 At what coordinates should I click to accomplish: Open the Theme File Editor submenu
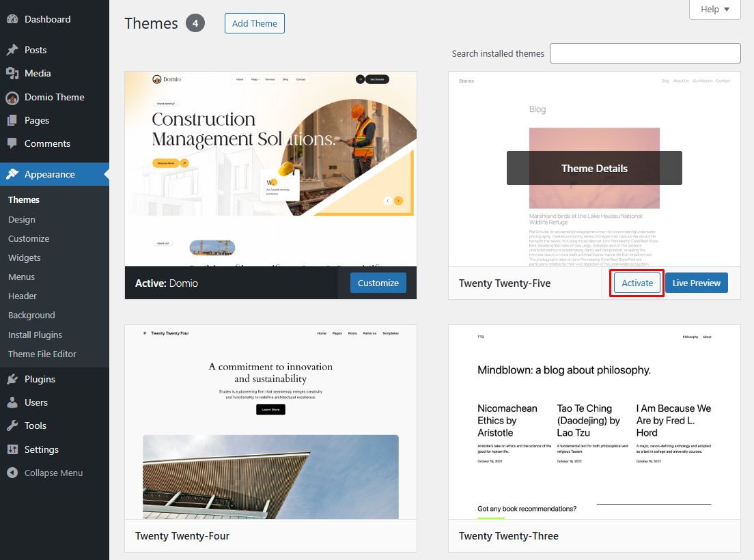[42, 354]
